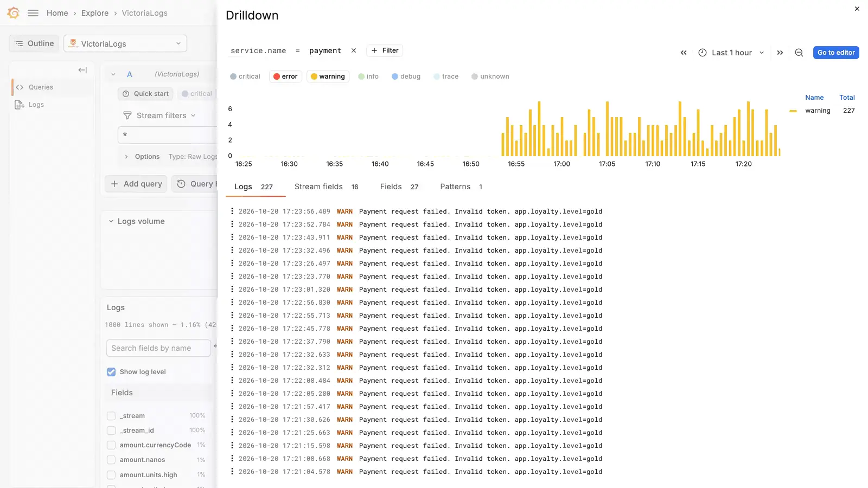Toggle the debug level filter

(x=406, y=76)
